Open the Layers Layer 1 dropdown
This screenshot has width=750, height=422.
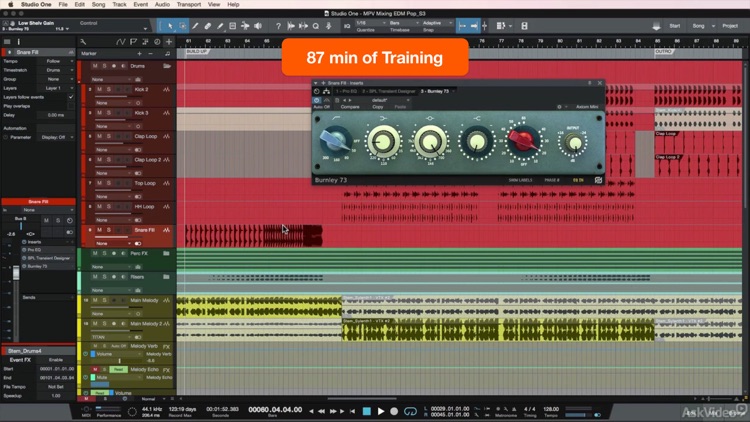56,88
